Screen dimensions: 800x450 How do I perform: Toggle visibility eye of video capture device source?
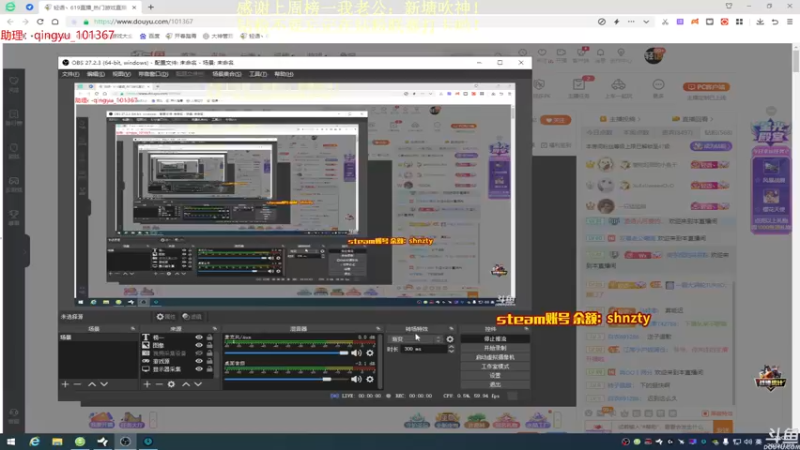199,353
